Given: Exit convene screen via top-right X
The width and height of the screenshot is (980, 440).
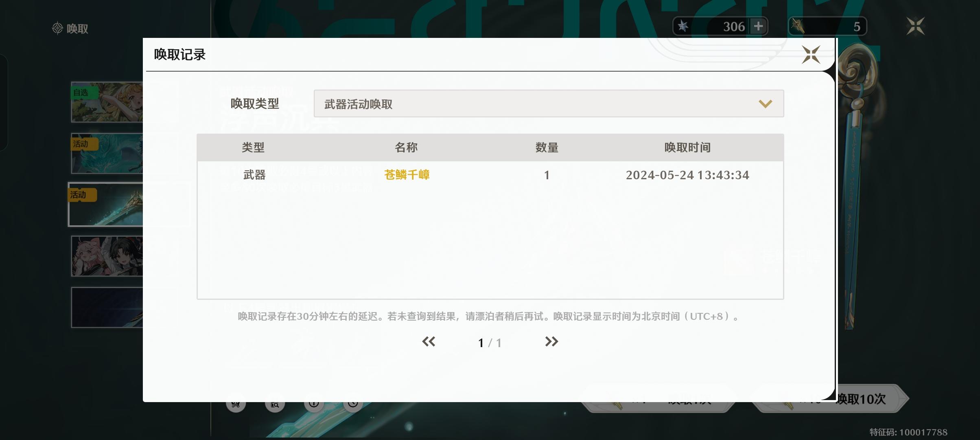Looking at the screenshot, I should [x=915, y=26].
